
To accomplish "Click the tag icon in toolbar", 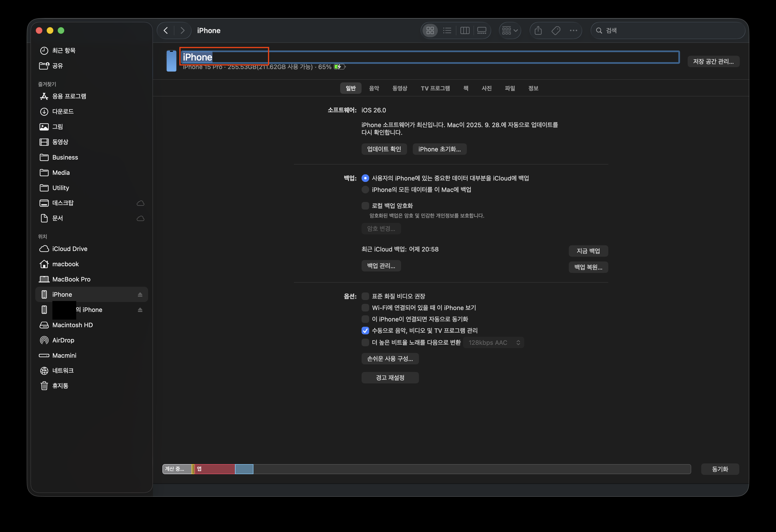I will click(556, 31).
